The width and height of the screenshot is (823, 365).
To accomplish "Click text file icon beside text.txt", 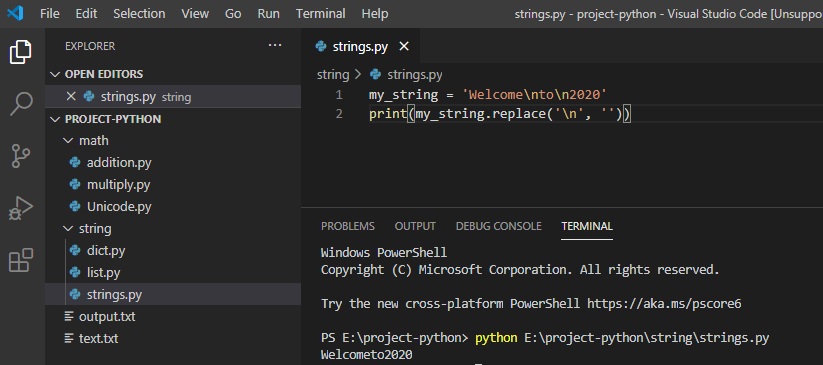I will (69, 339).
